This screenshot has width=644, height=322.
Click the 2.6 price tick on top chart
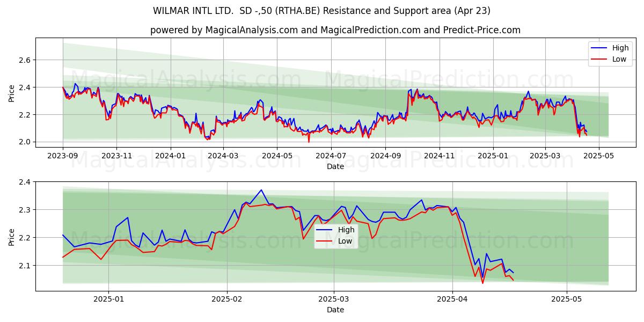tap(25, 60)
